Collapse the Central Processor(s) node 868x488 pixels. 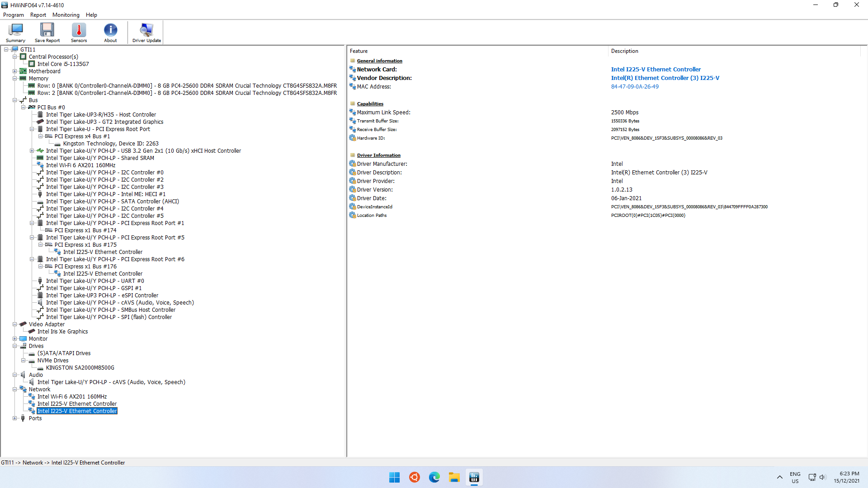point(14,57)
